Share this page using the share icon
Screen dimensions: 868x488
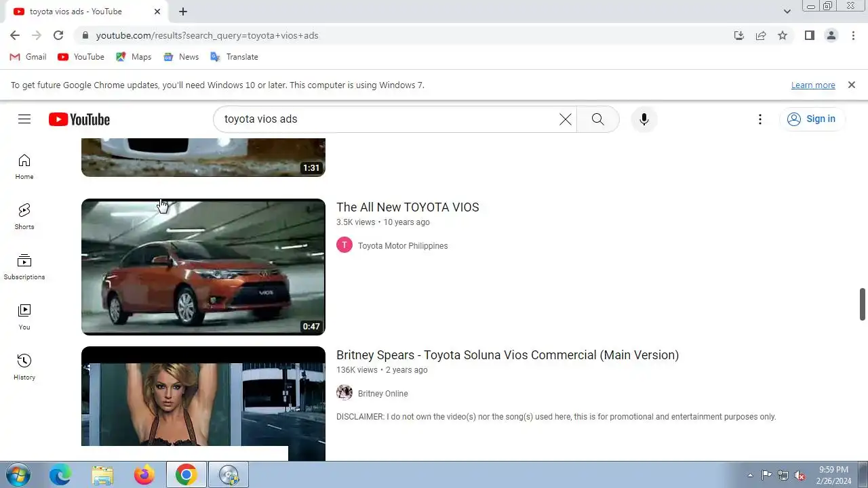click(x=761, y=35)
